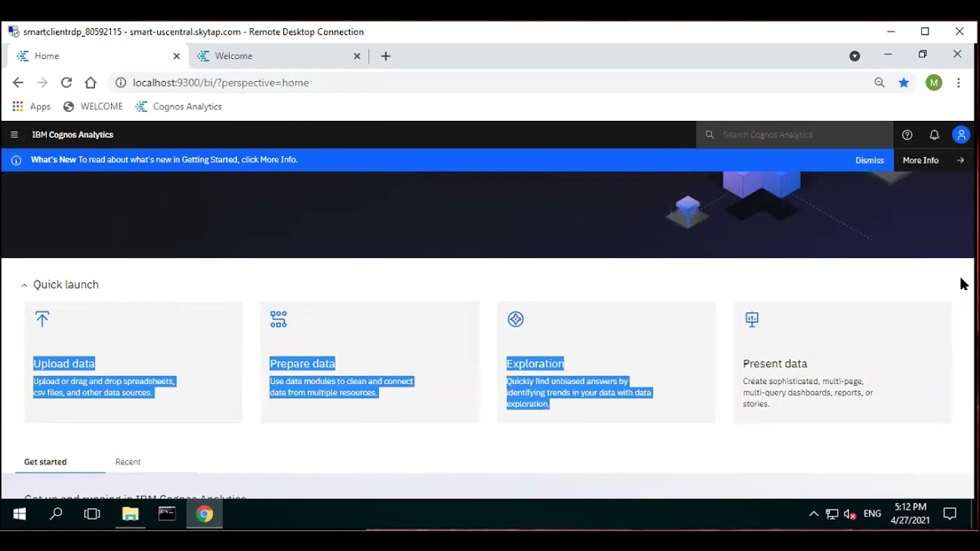Select the Get started tab
980x551 pixels.
tap(45, 462)
